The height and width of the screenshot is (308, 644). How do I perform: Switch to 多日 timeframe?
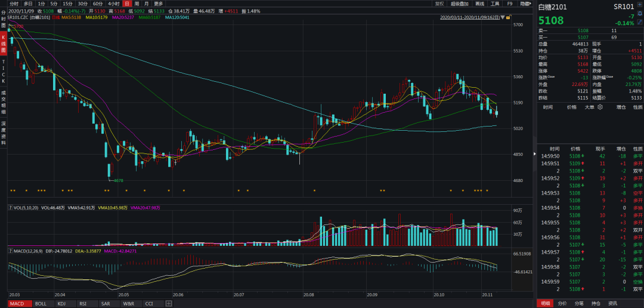pyautogui.click(x=28, y=4)
